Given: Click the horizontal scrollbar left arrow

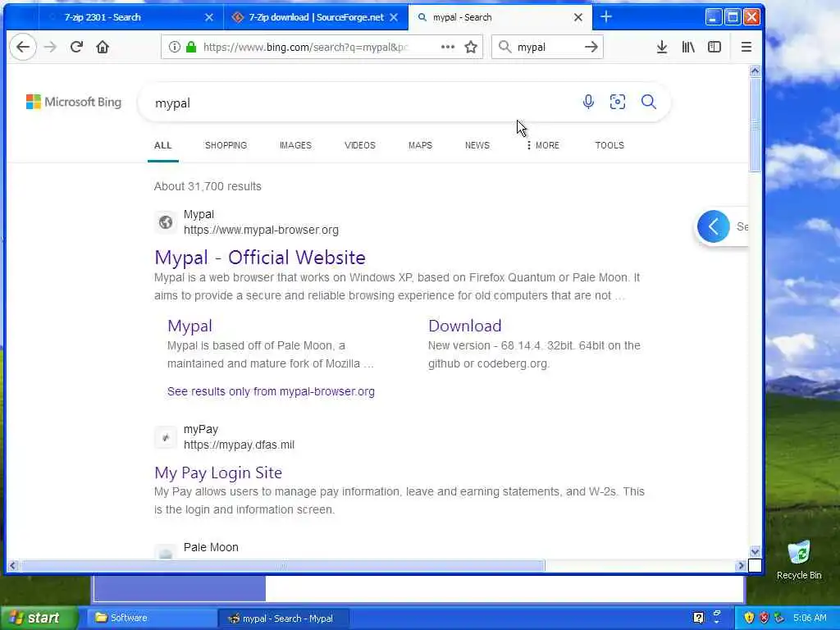Looking at the screenshot, I should click(x=12, y=565).
